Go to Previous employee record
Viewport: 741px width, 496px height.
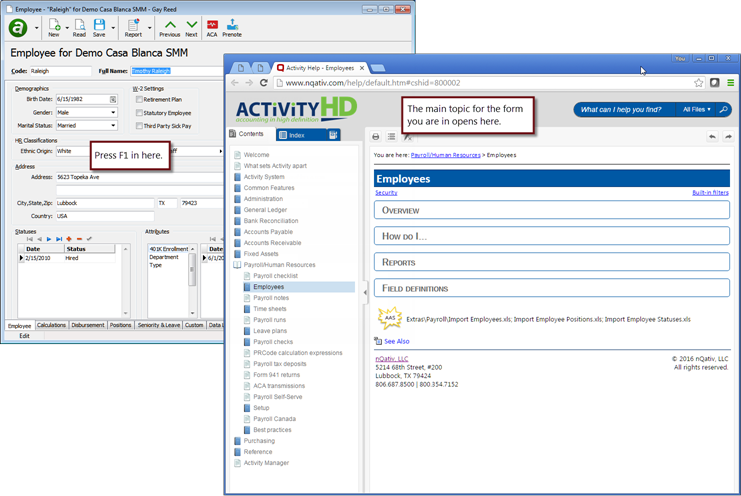170,28
